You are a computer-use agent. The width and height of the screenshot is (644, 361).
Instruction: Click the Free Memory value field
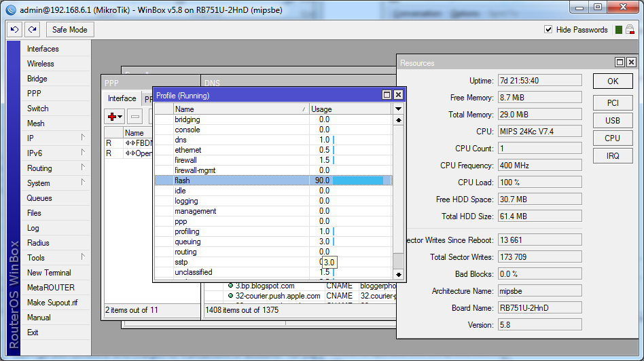point(539,98)
